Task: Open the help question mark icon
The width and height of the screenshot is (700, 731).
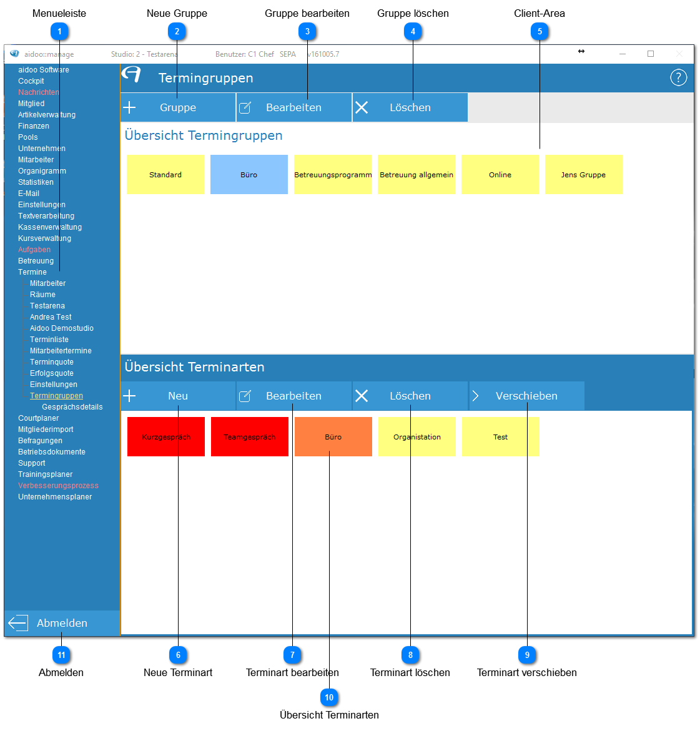Action: coord(678,77)
